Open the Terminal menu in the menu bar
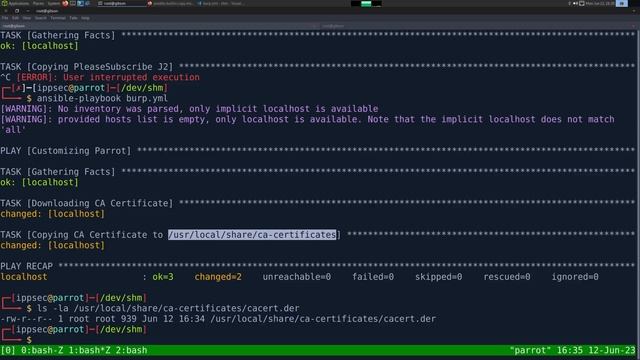 [58, 18]
